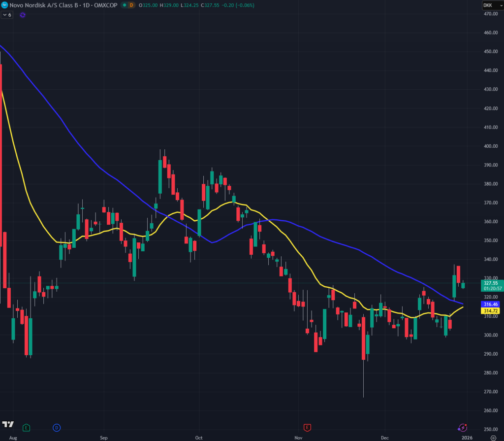
Task: Click the purple loading circle icon
Action: 23,15
